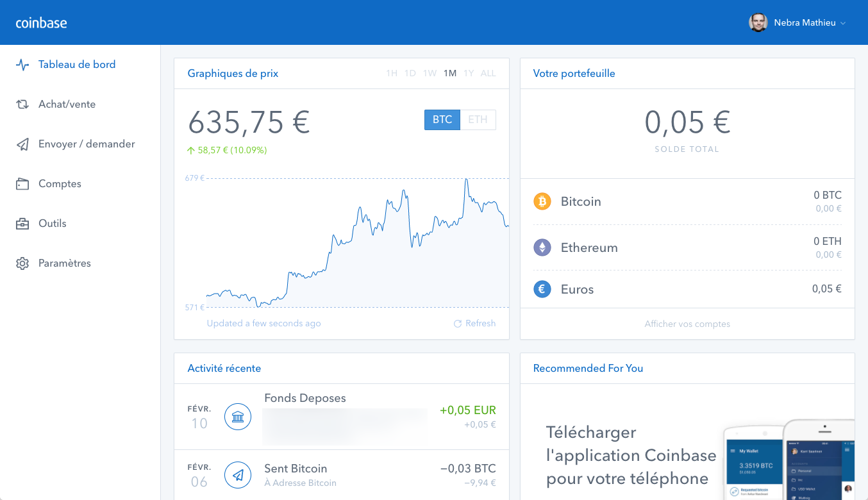
Task: Click the 0 ETH balance value
Action: 828,242
